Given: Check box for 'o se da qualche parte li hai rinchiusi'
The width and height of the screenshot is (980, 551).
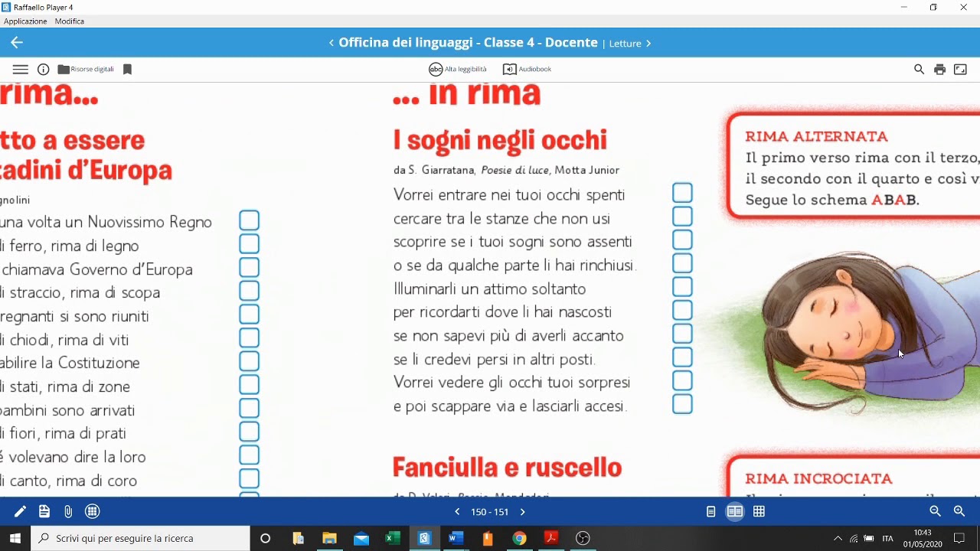Looking at the screenshot, I should (682, 263).
